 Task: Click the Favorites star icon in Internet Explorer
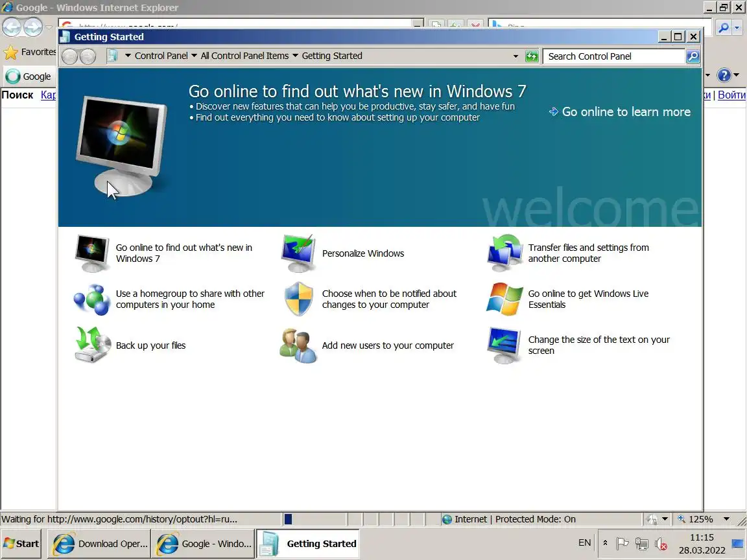coord(10,52)
